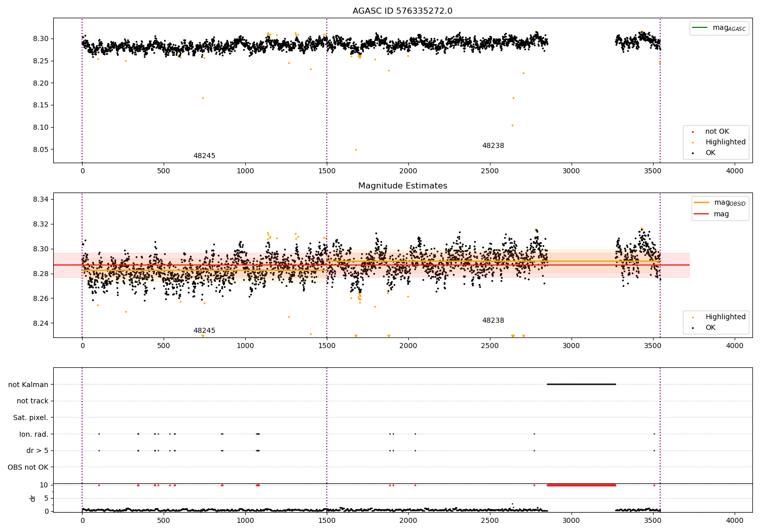Click the 'Ion. rad.' axis label

(x=34, y=434)
